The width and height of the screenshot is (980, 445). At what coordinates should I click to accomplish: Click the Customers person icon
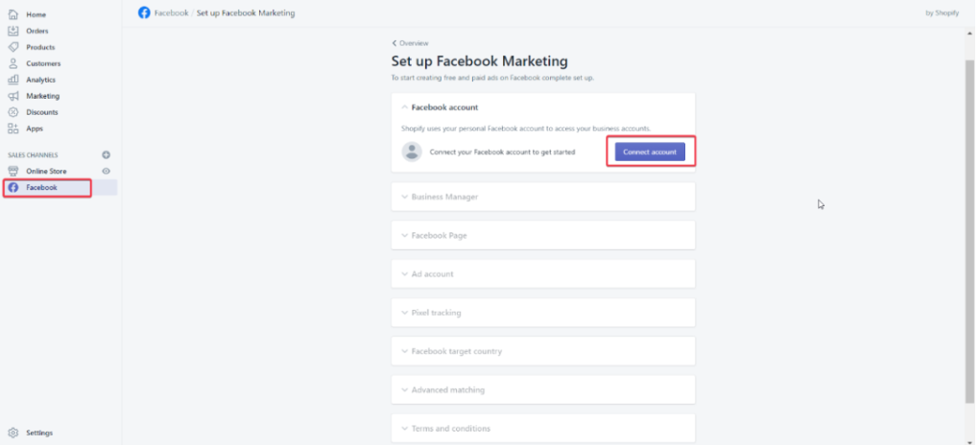[13, 63]
